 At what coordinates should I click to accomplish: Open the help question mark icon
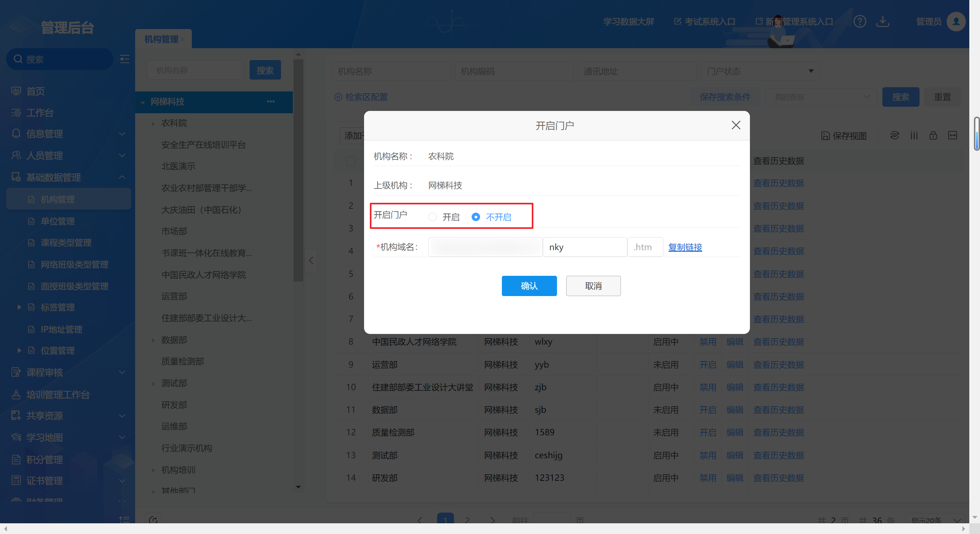[859, 21]
